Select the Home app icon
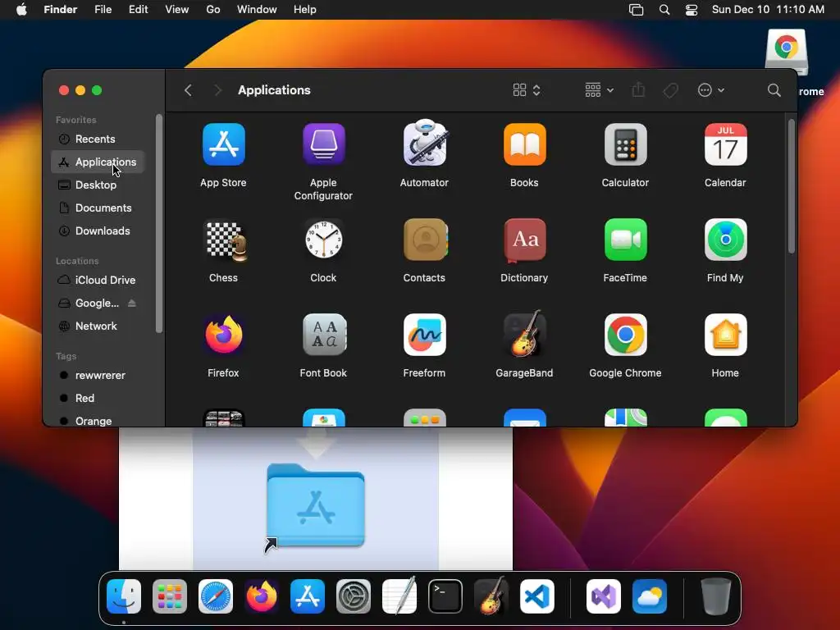The image size is (840, 630). coord(725,335)
